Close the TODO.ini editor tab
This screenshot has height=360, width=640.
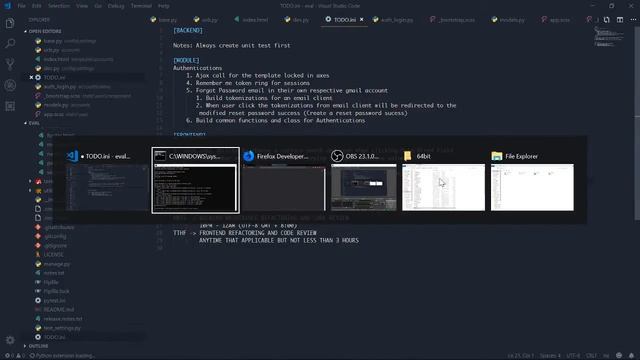pos(362,20)
